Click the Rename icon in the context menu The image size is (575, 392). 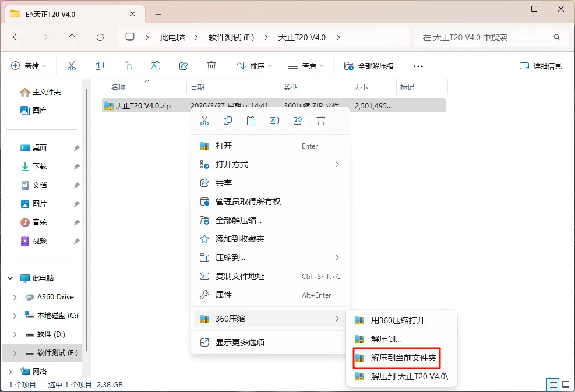coord(274,121)
